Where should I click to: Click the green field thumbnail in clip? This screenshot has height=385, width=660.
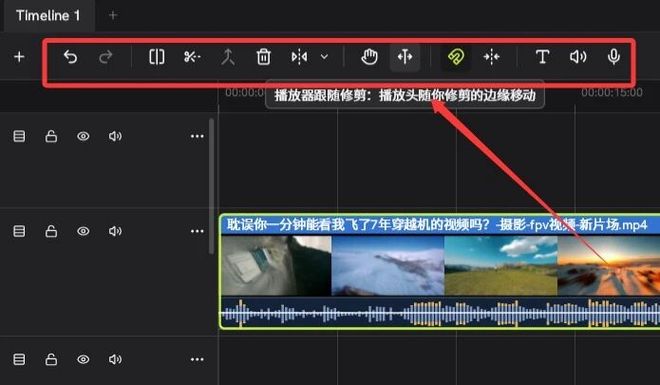click(x=500, y=266)
